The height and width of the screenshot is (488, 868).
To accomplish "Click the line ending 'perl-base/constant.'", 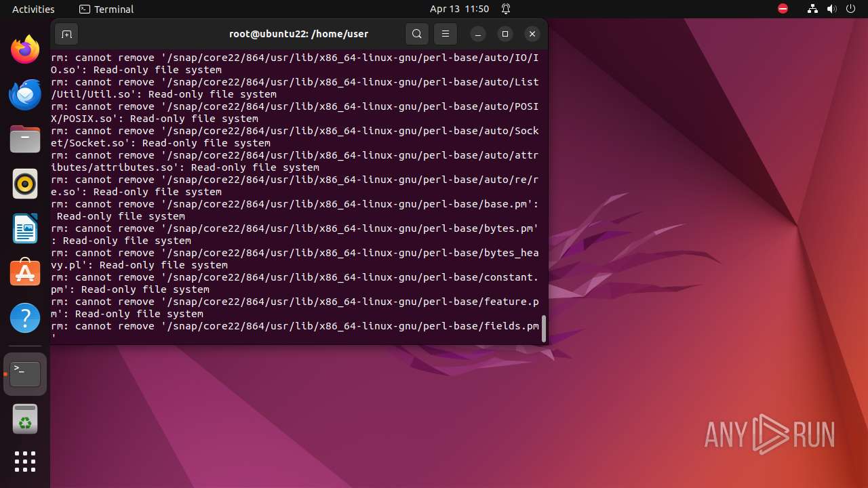I will [x=295, y=277].
